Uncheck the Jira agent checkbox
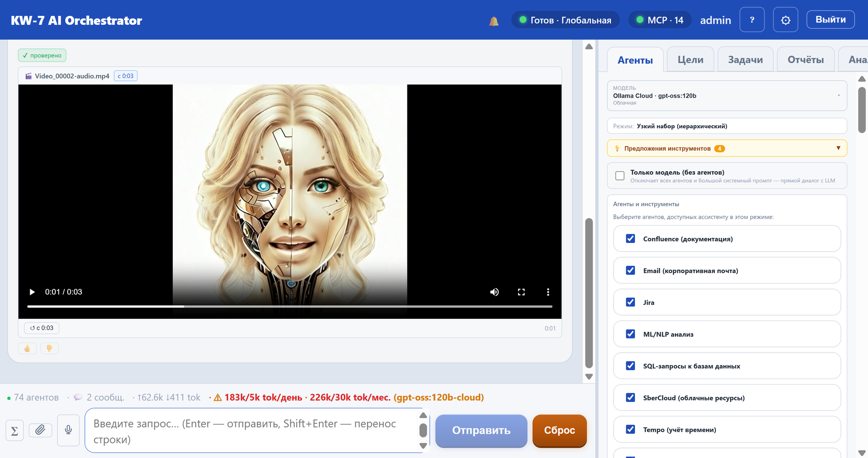868x458 pixels. [x=630, y=302]
